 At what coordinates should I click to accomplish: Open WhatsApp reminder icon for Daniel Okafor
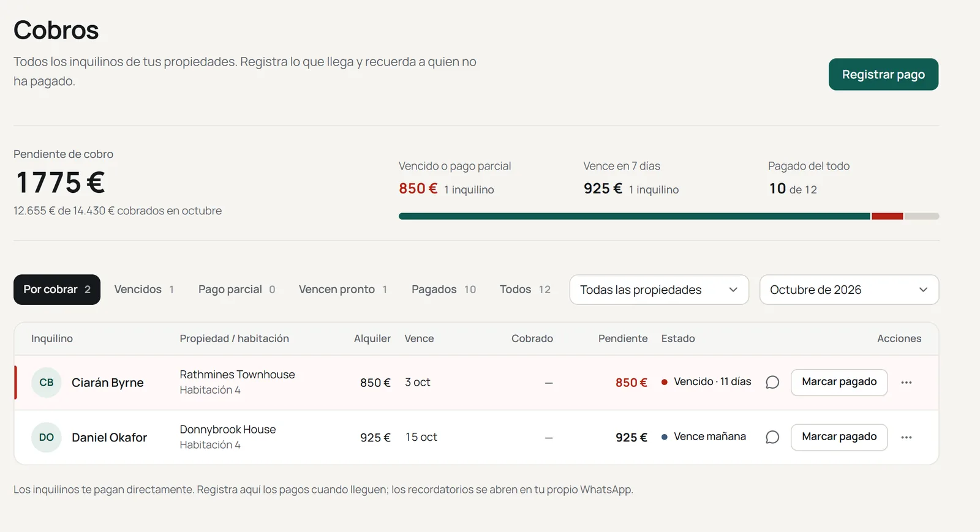772,437
